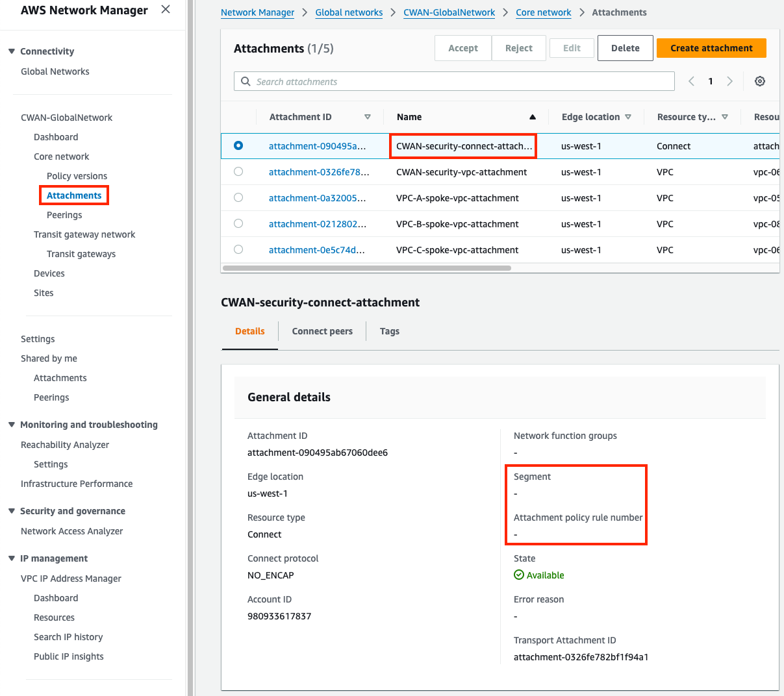The image size is (784, 696).
Task: Select the CWAN-security-connect-attachment radio button
Action: pos(238,145)
